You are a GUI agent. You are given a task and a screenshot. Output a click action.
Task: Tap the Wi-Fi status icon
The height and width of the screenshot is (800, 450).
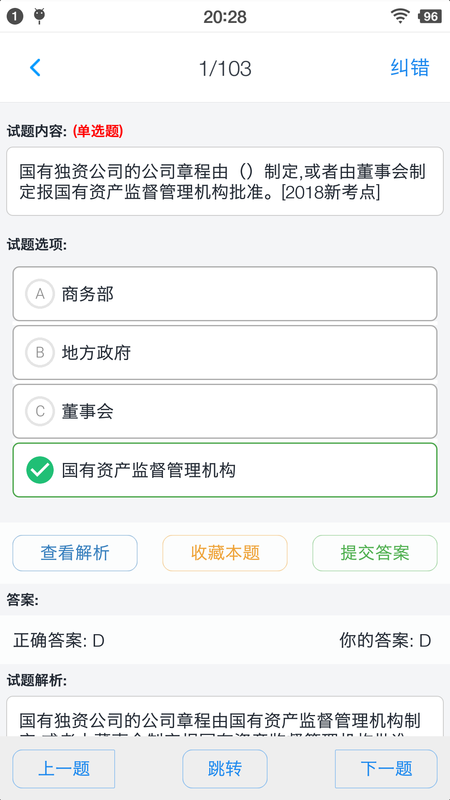(x=401, y=16)
